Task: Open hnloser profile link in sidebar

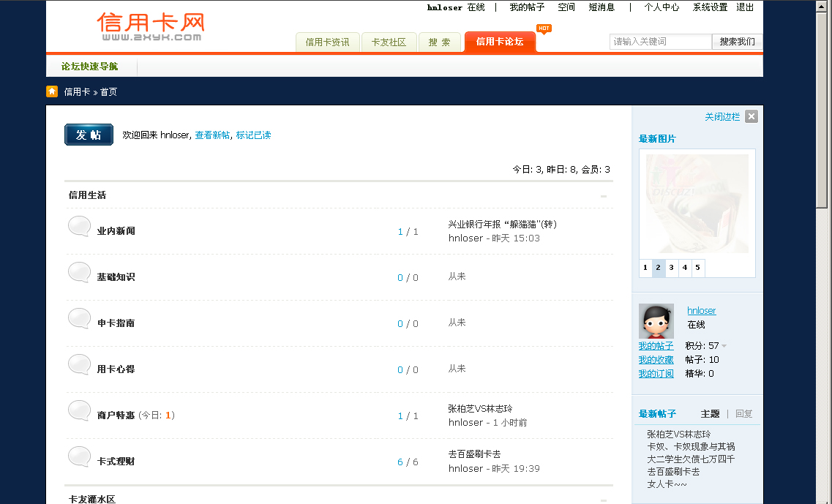Action: 702,310
